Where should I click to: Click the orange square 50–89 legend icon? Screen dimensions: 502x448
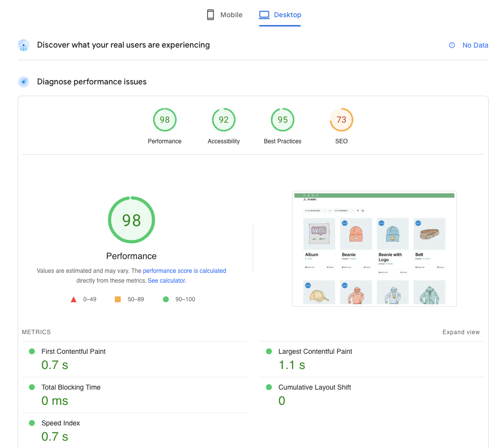coord(118,299)
